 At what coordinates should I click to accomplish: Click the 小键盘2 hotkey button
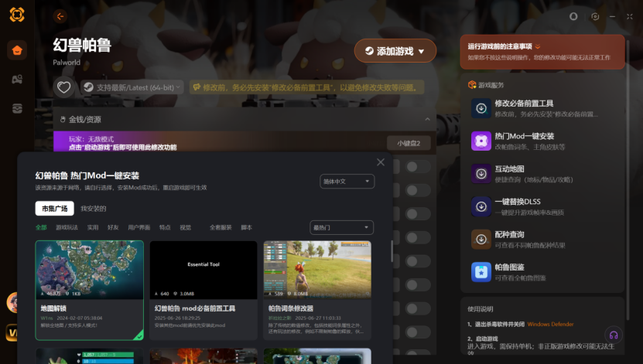pyautogui.click(x=409, y=143)
